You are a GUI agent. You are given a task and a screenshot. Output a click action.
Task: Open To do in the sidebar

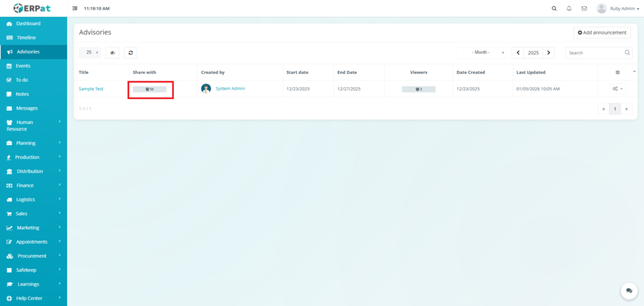point(33,80)
